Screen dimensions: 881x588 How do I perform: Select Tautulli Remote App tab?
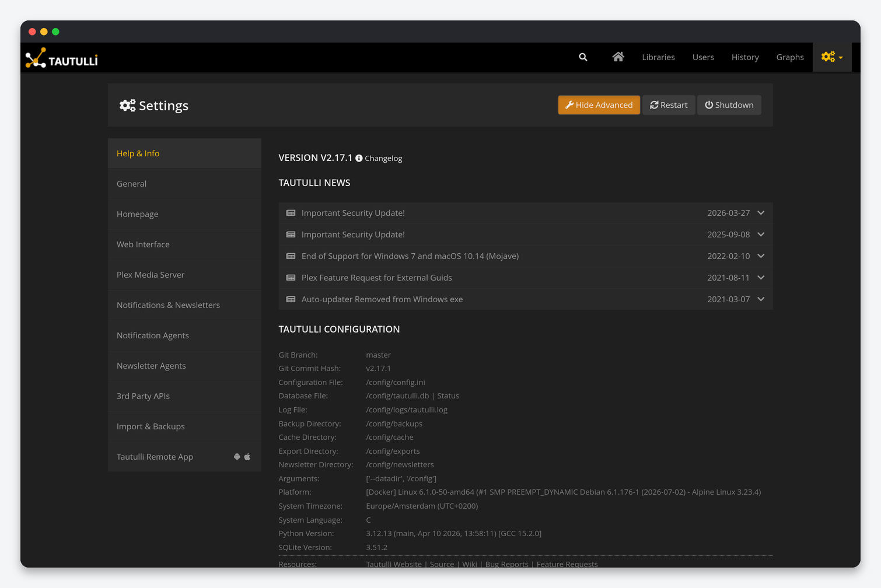[x=184, y=457]
